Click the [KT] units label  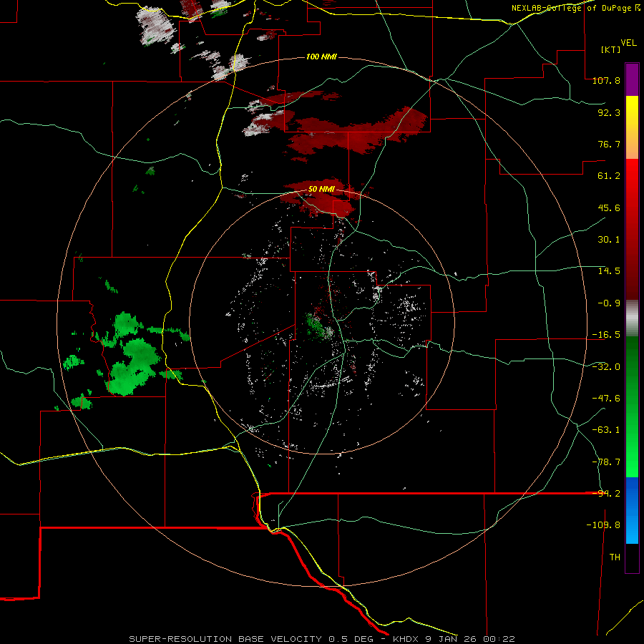(610, 49)
